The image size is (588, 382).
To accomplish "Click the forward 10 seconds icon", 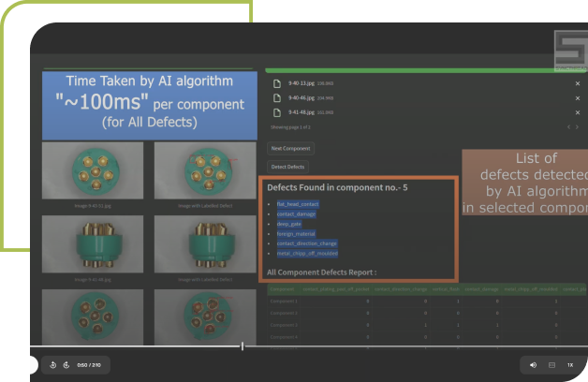I will [x=66, y=364].
